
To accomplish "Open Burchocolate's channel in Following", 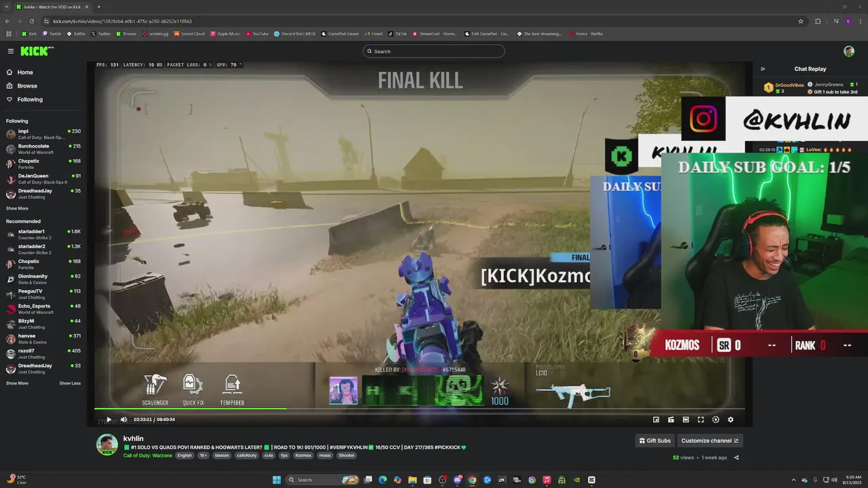I will coord(43,148).
